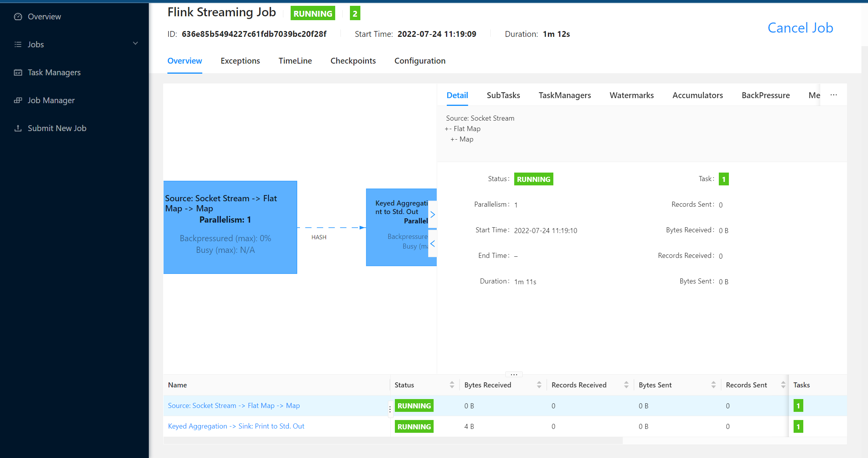The height and width of the screenshot is (458, 868).
Task: Sort table by Bytes Received column
Action: [x=539, y=385]
